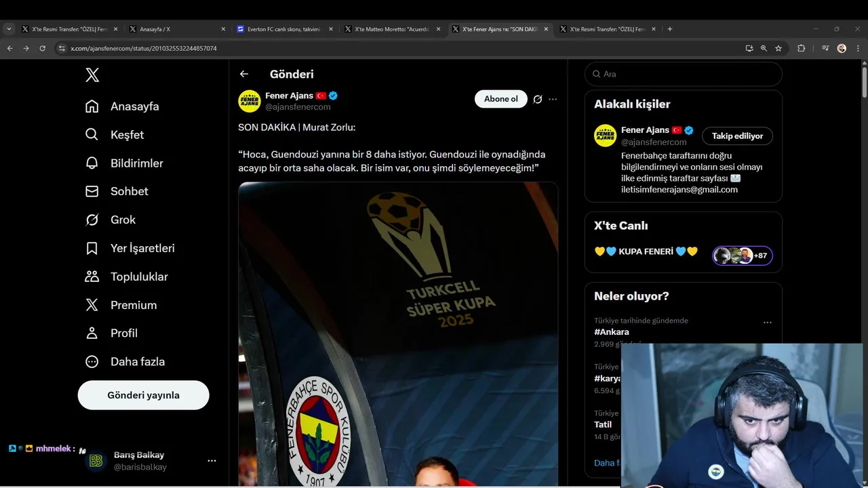Switch to Anasayfa / X tab
This screenshot has height=488, width=868.
[177, 29]
